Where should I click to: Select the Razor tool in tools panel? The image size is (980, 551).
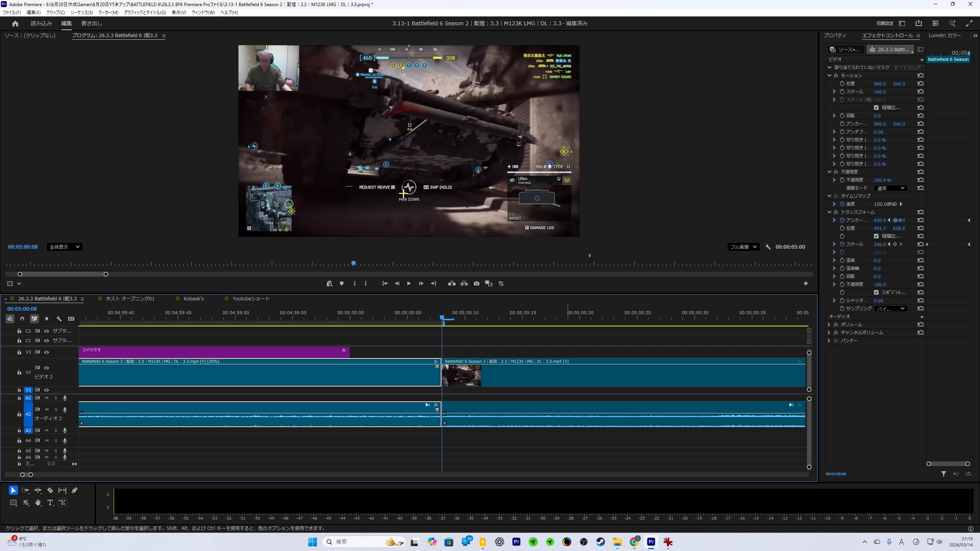[50, 490]
